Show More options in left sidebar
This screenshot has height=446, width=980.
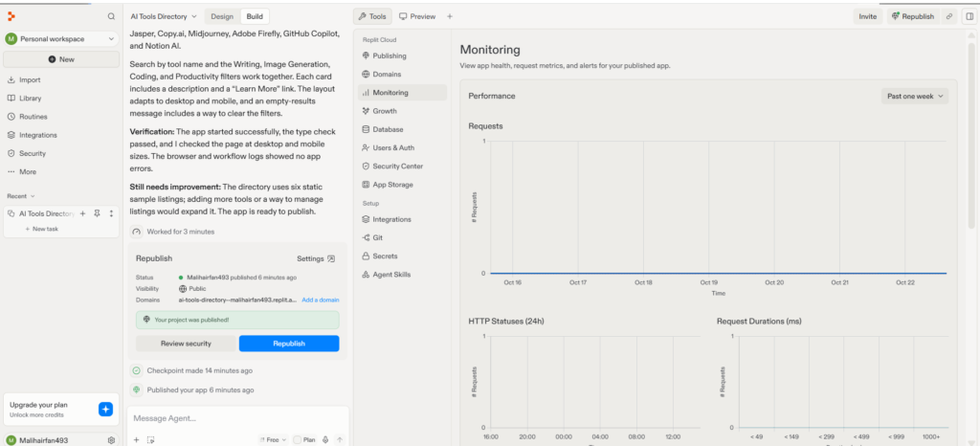click(22, 171)
